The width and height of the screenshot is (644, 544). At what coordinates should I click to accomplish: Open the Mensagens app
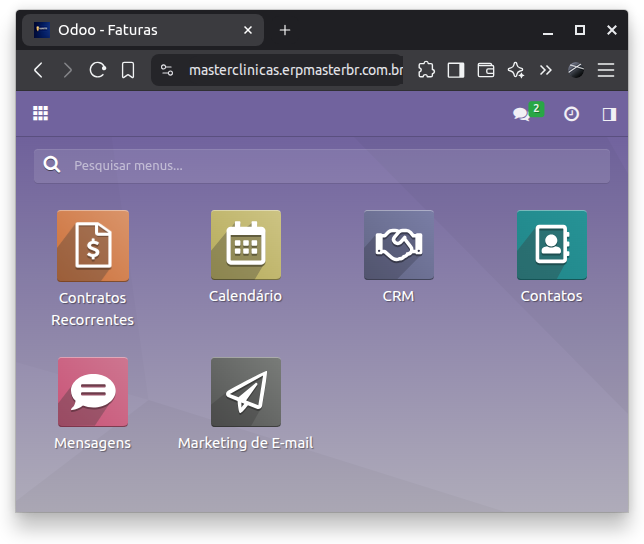[x=93, y=393]
